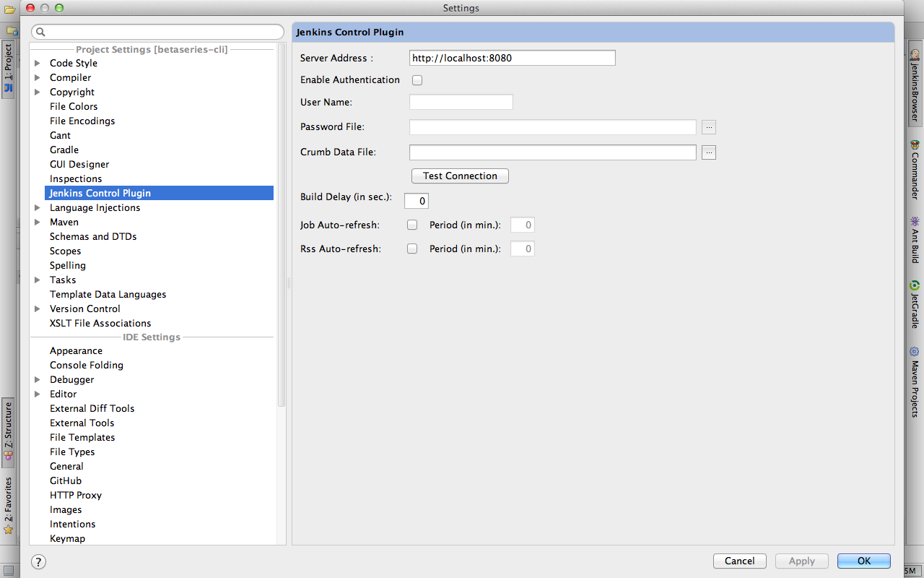Click the Build Delay field

tap(417, 201)
